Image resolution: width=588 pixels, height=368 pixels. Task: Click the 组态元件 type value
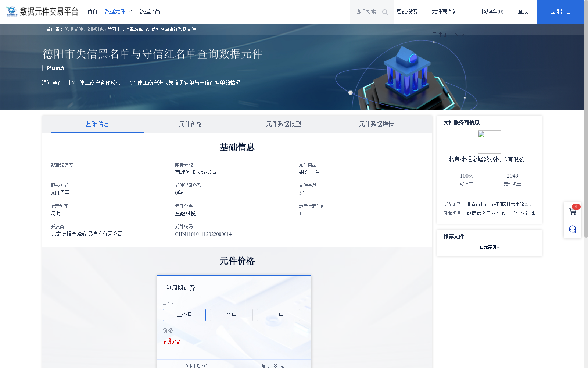(x=309, y=172)
